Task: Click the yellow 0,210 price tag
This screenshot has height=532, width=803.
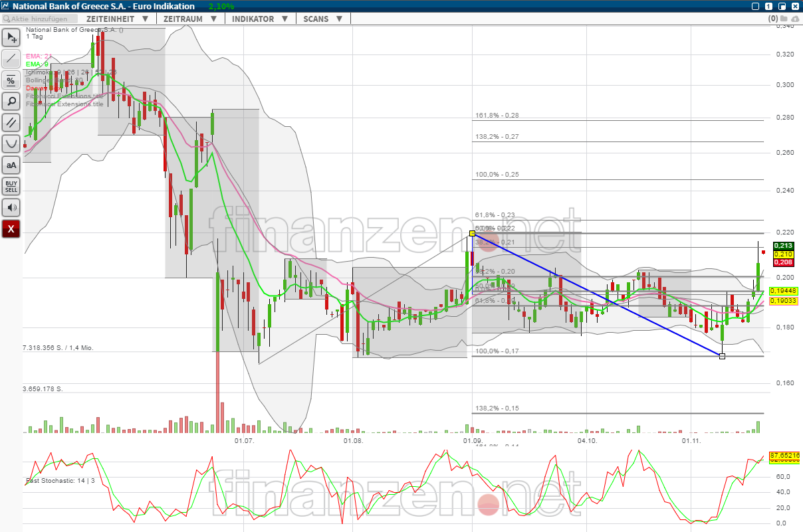Action: coord(783,254)
